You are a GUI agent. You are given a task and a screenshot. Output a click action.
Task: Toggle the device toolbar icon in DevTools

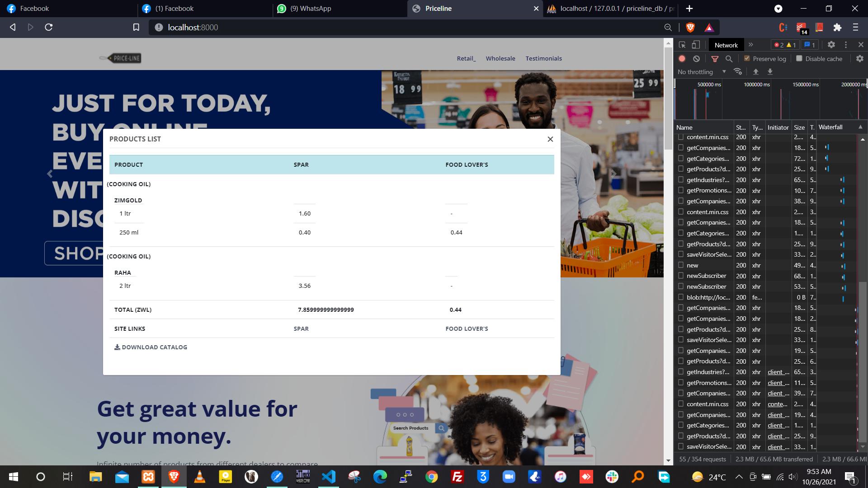point(696,45)
